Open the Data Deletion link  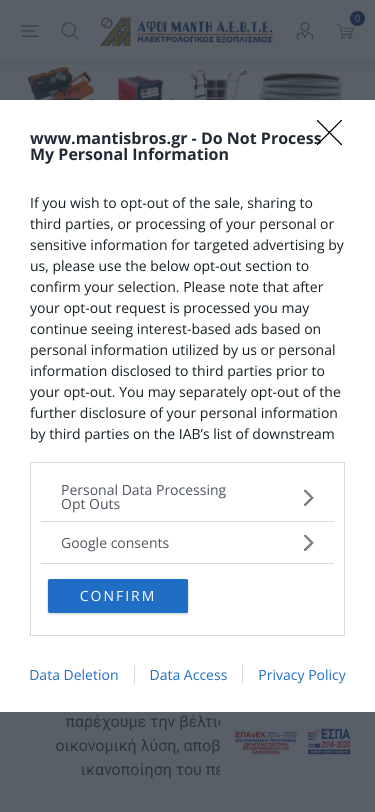click(74, 675)
